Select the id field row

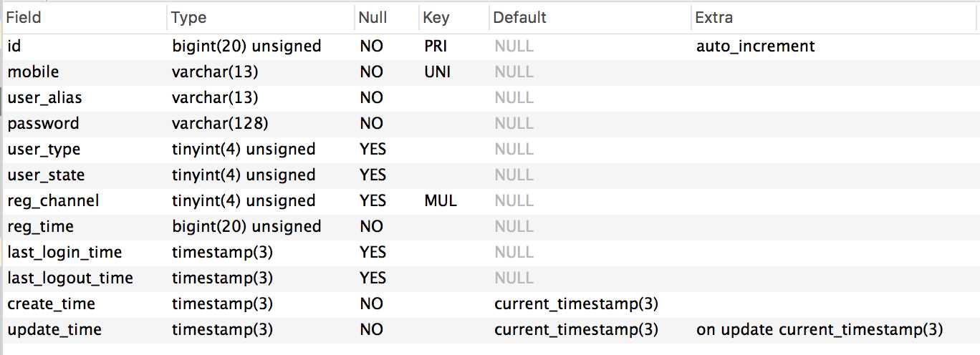(490, 46)
